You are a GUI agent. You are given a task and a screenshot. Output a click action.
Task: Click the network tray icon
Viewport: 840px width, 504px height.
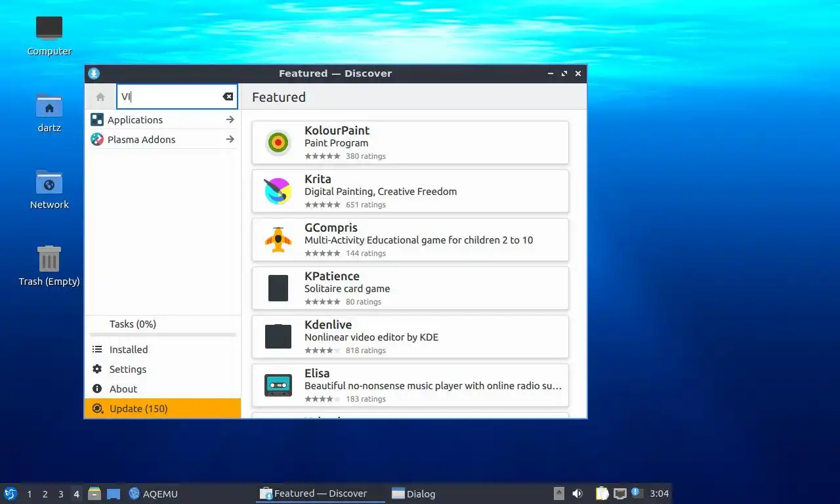pyautogui.click(x=620, y=493)
